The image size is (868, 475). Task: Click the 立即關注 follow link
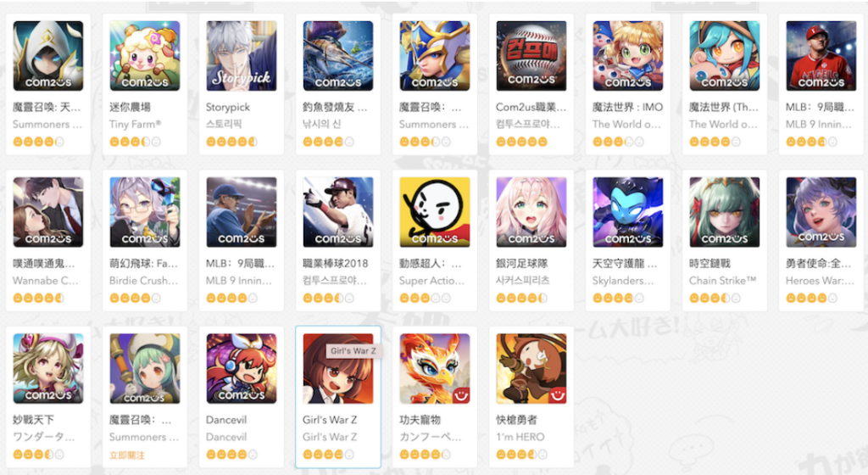pos(127,455)
